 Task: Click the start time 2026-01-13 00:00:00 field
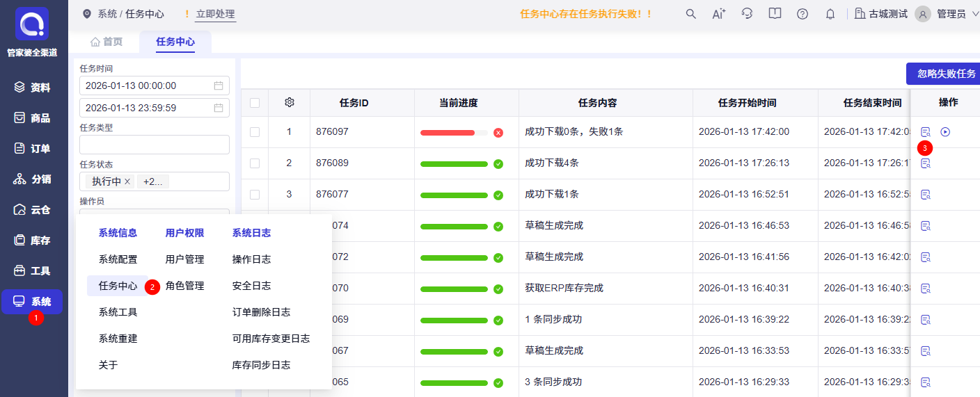(155, 86)
